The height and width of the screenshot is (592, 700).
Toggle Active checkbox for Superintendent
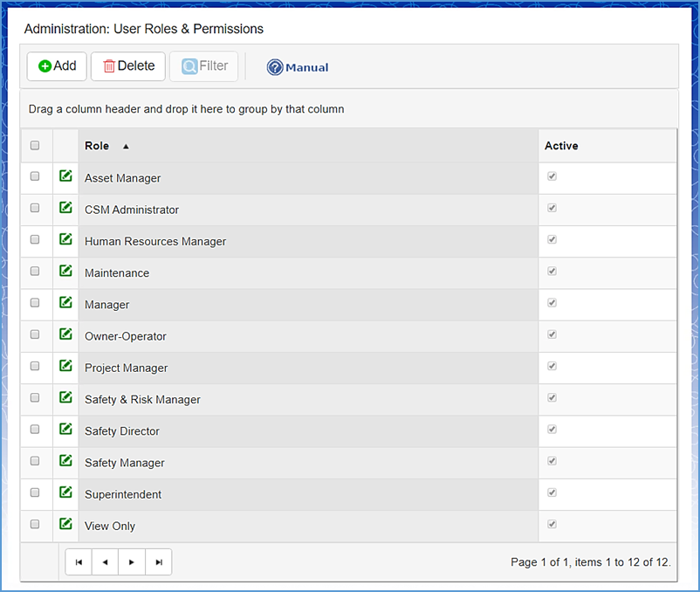552,492
